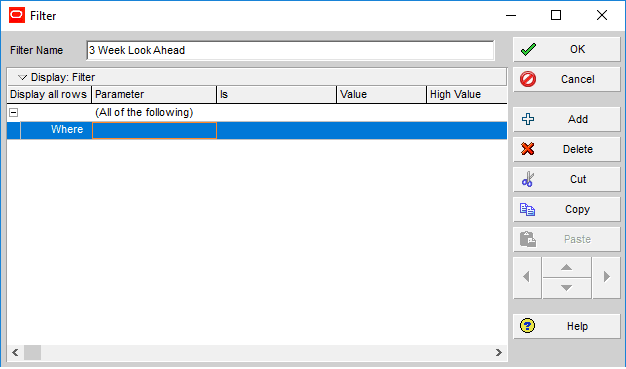Collapse the (All of the following) group

pyautogui.click(x=14, y=113)
